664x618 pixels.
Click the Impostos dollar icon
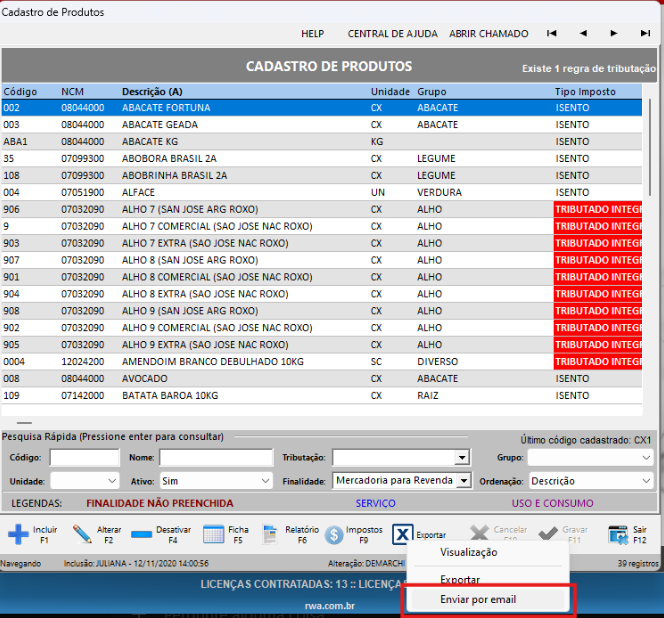[x=334, y=533]
